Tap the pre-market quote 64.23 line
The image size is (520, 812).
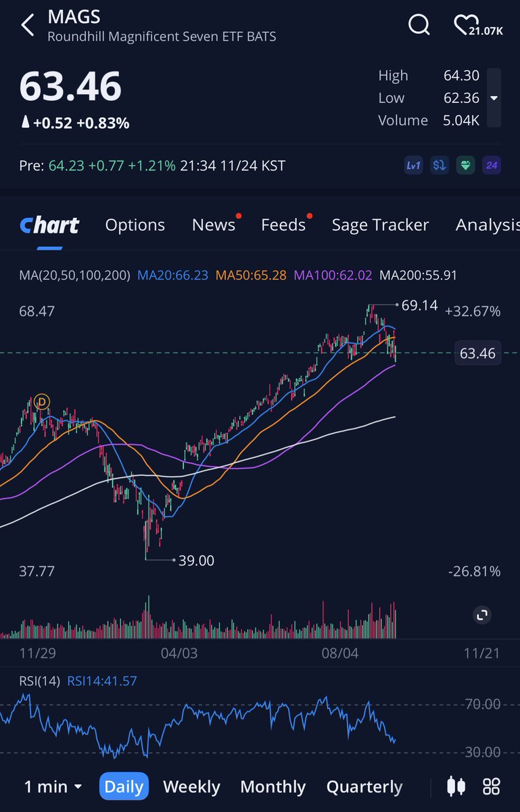[x=152, y=166]
